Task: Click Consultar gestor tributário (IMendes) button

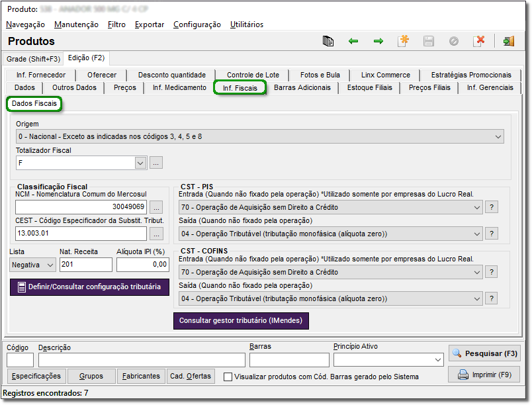Action: [241, 320]
